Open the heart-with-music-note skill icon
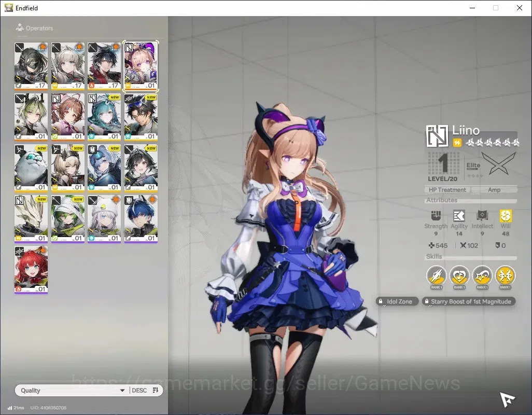532x415 pixels. point(459,275)
